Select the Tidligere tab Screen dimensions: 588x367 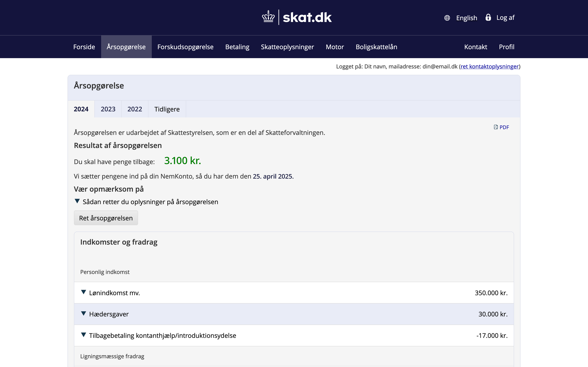pyautogui.click(x=167, y=109)
